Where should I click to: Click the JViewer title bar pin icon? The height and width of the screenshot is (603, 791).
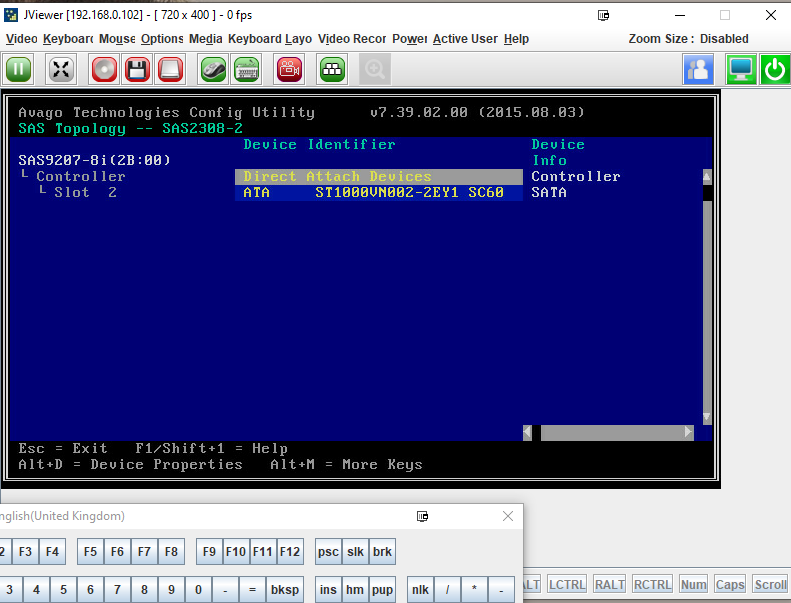603,15
